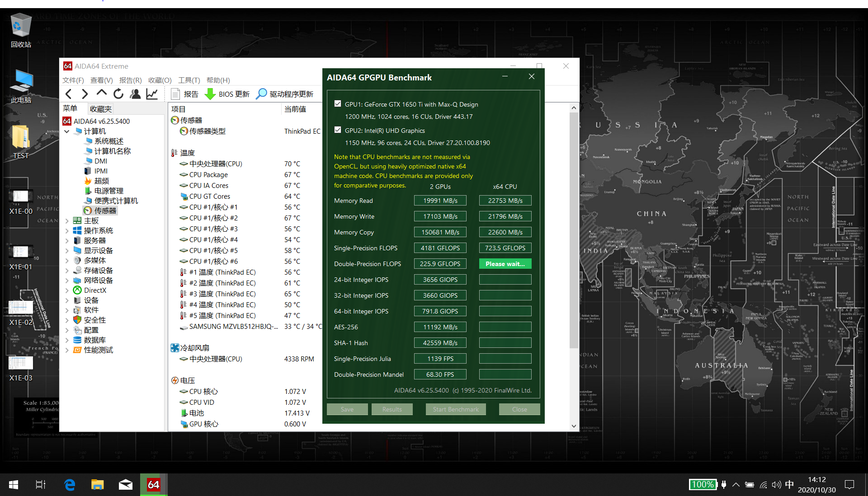
Task: Click the volume speaker tray icon
Action: tap(776, 485)
